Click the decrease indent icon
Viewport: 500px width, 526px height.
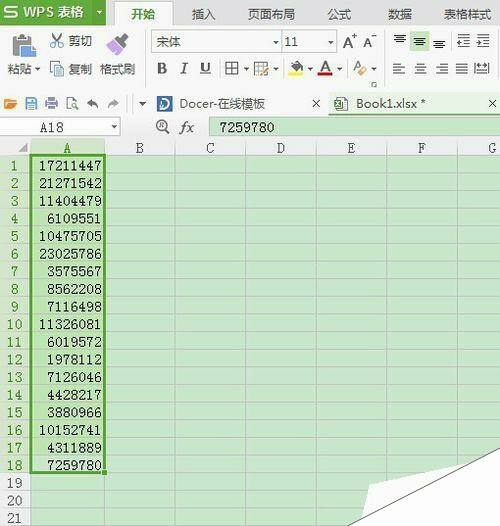click(x=463, y=41)
